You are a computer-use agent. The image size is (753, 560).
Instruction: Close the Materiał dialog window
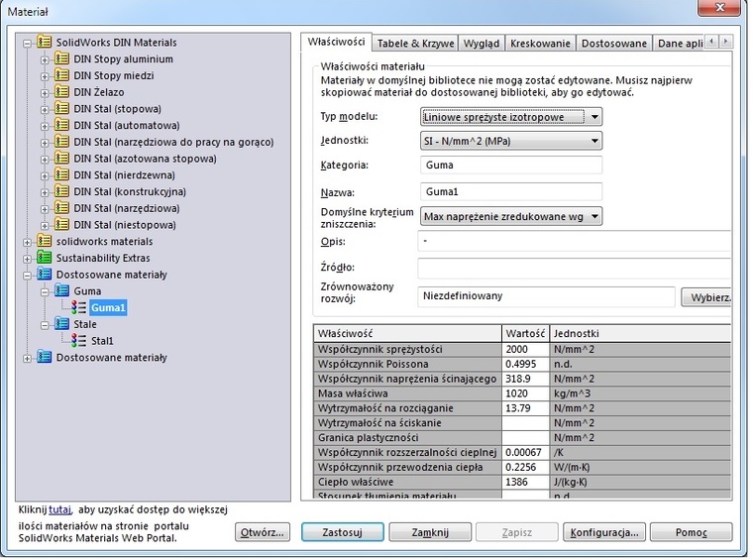pos(719,7)
